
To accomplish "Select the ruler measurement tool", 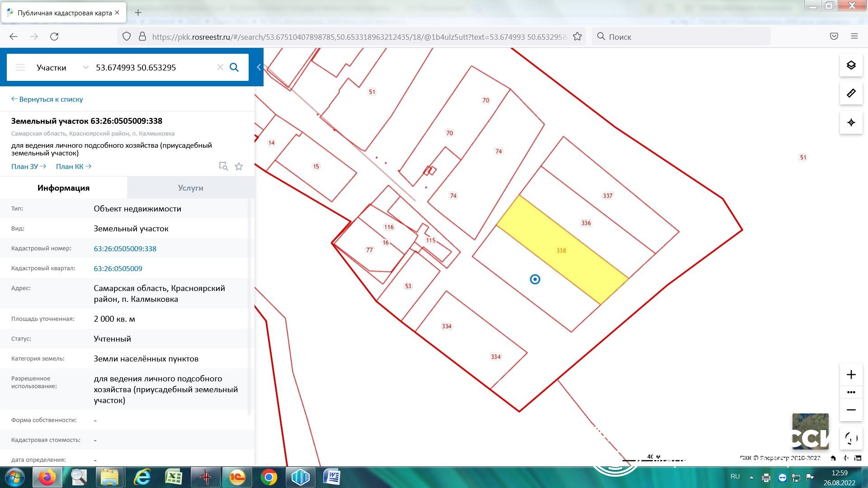I will click(851, 94).
